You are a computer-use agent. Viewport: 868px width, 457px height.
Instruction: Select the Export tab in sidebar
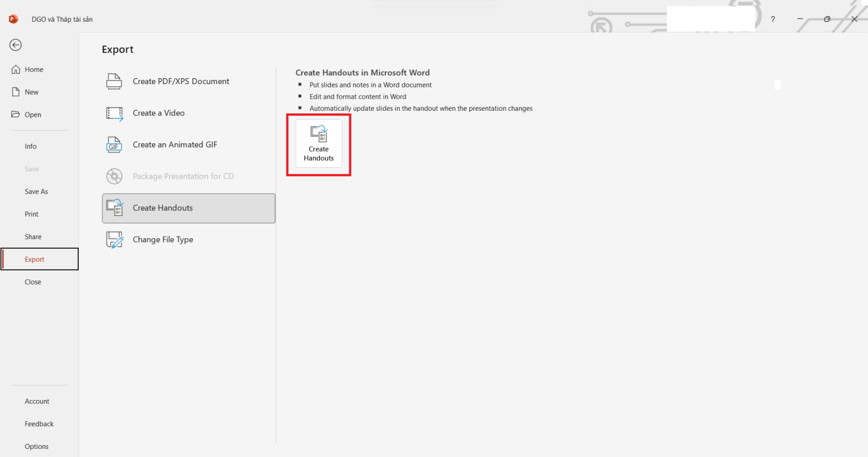pyautogui.click(x=40, y=259)
